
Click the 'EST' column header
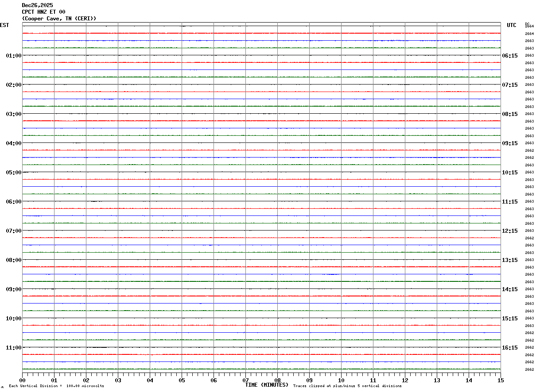[x=4, y=25]
